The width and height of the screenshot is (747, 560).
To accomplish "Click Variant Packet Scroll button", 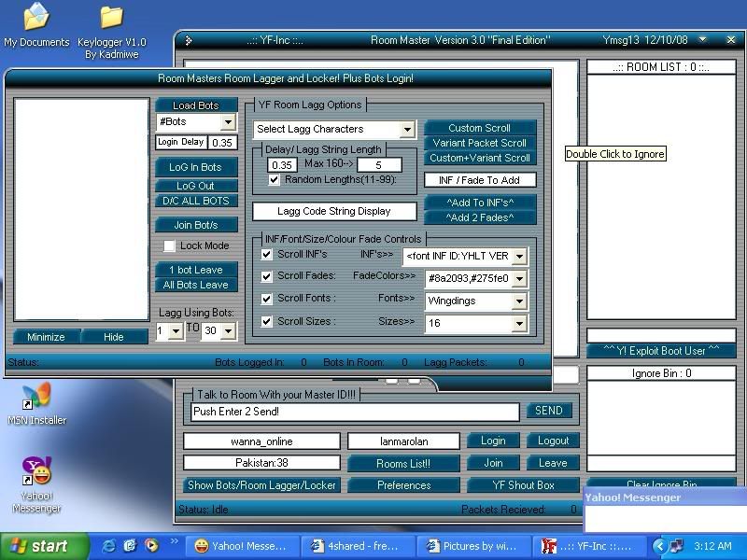I will coord(480,143).
